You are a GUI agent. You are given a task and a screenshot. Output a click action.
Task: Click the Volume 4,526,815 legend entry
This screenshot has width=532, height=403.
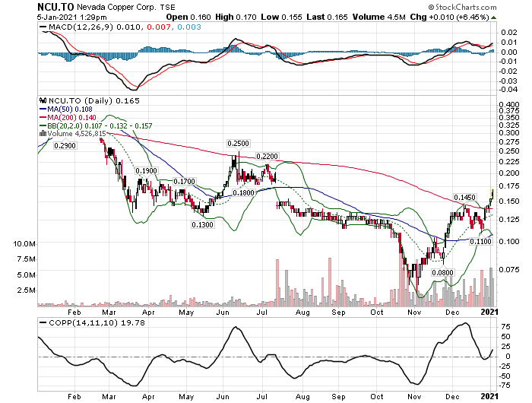(x=77, y=134)
